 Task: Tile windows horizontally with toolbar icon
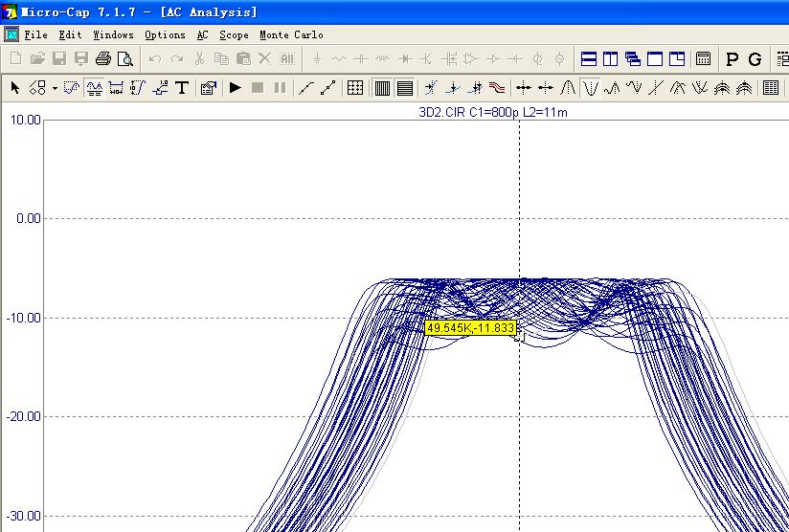588,58
